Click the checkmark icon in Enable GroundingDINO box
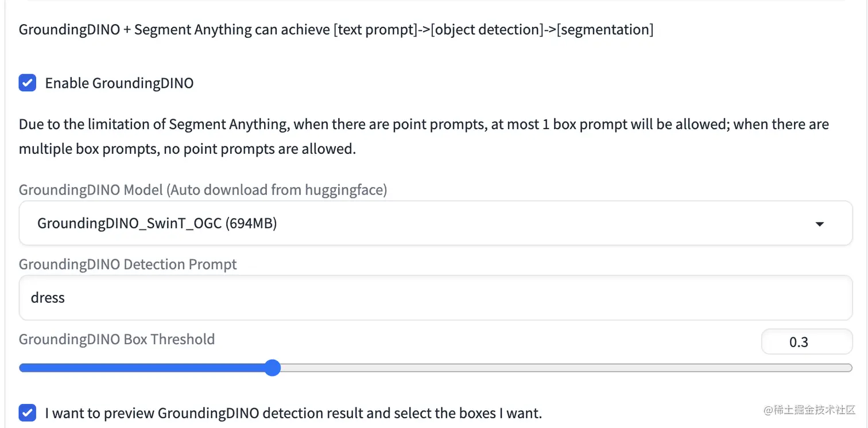868x428 pixels. (27, 83)
